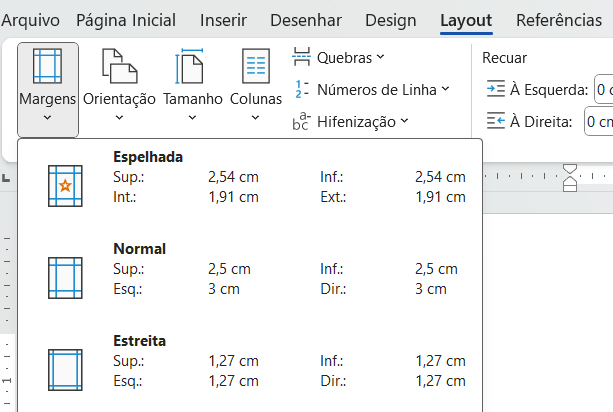Apply the Estreita narrow margin preset
This screenshot has width=613, height=412.
[x=65, y=369]
